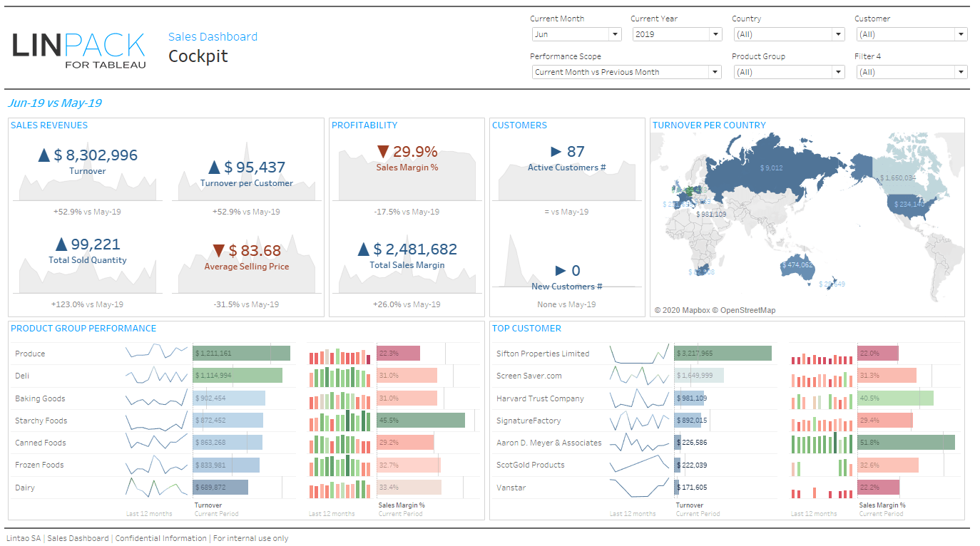
Task: Click the Sales Dashboard title link
Action: point(213,36)
